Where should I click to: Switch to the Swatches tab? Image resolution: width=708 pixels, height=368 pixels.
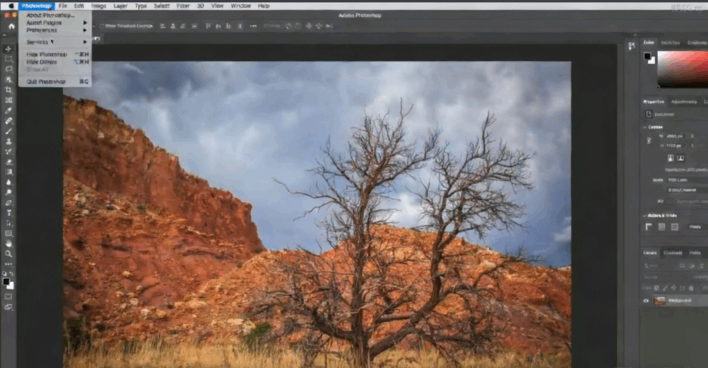[x=670, y=42]
